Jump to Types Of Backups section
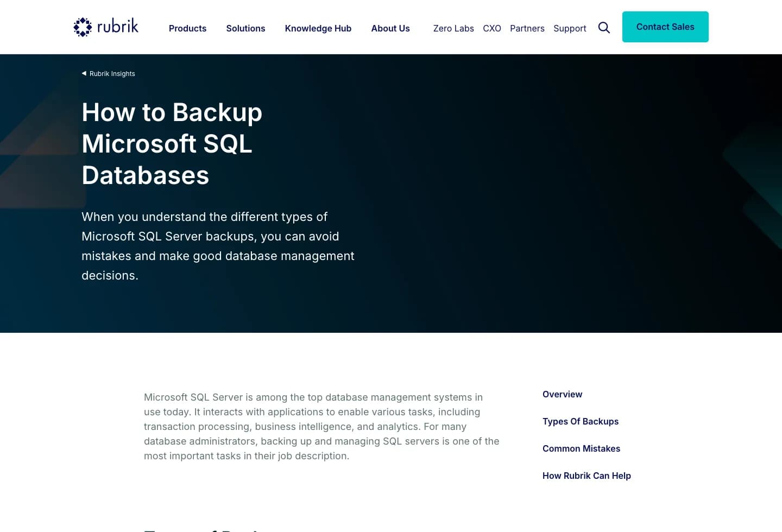 (x=581, y=421)
